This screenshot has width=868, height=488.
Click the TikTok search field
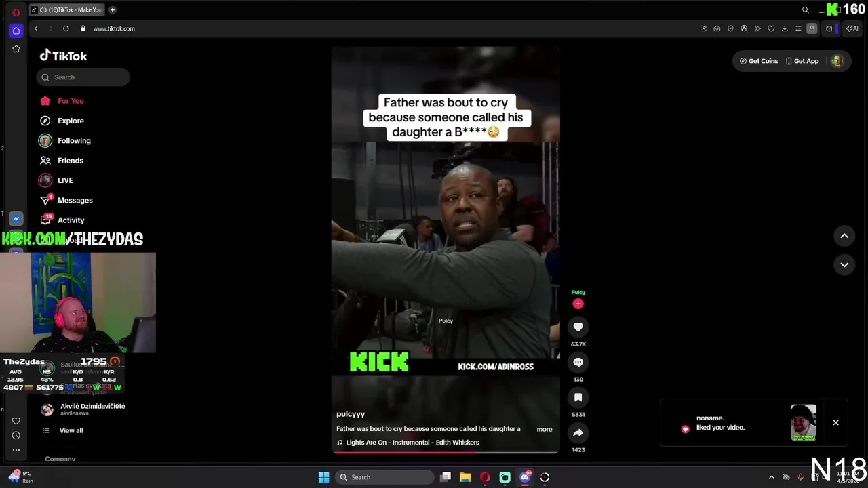(x=83, y=77)
